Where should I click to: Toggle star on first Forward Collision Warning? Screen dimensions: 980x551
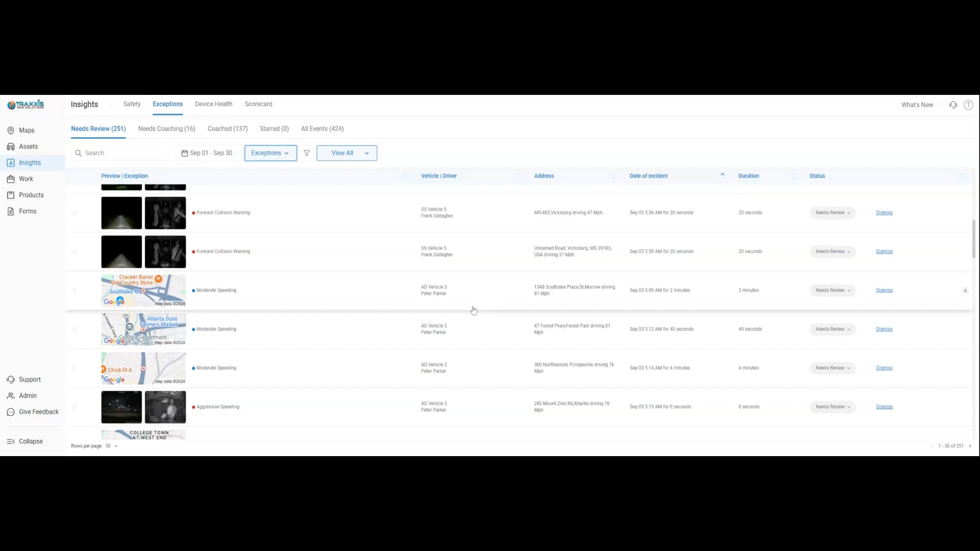[75, 213]
